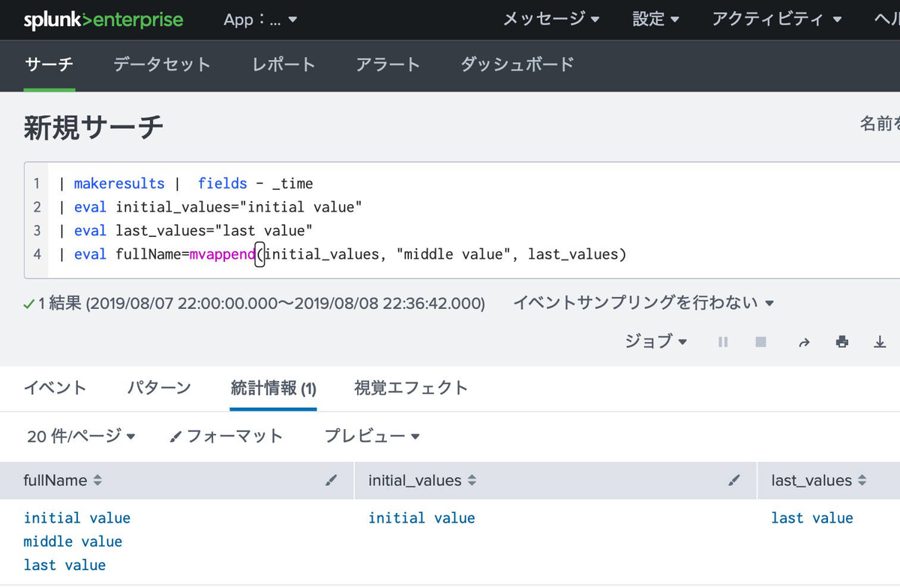Stop the search job
Image resolution: width=900 pixels, height=588 pixels.
[x=760, y=341]
